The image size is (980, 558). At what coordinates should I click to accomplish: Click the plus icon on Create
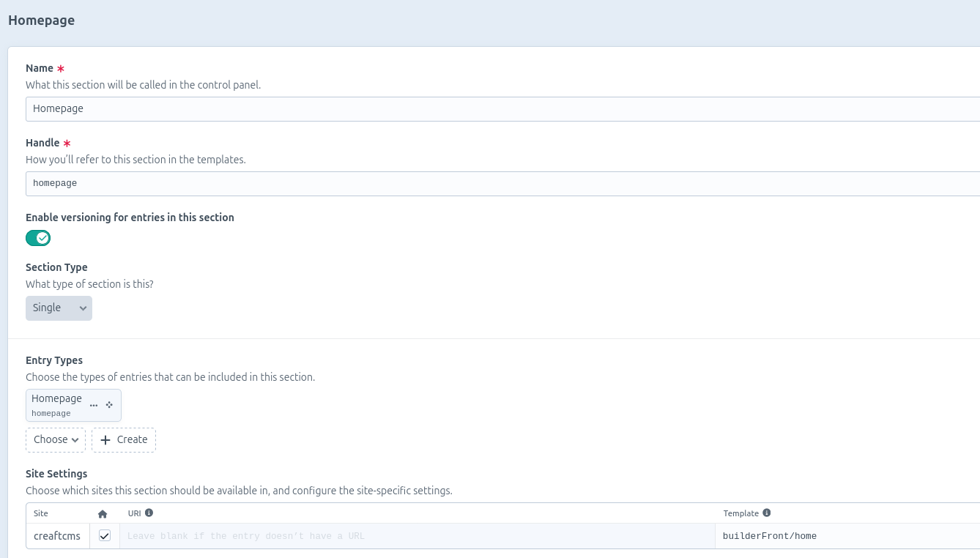105,440
